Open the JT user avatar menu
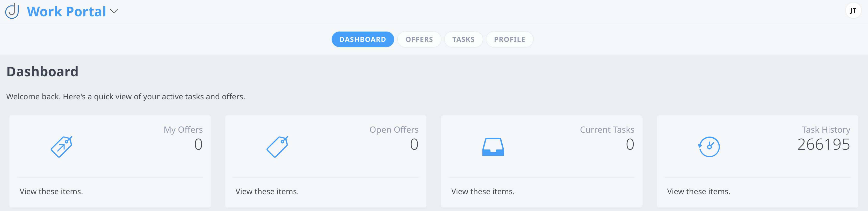Image resolution: width=868 pixels, height=211 pixels. [x=853, y=11]
